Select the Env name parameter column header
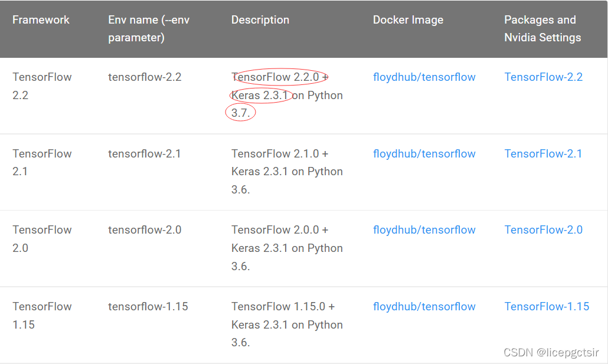The width and height of the screenshot is (608, 364). point(148,28)
